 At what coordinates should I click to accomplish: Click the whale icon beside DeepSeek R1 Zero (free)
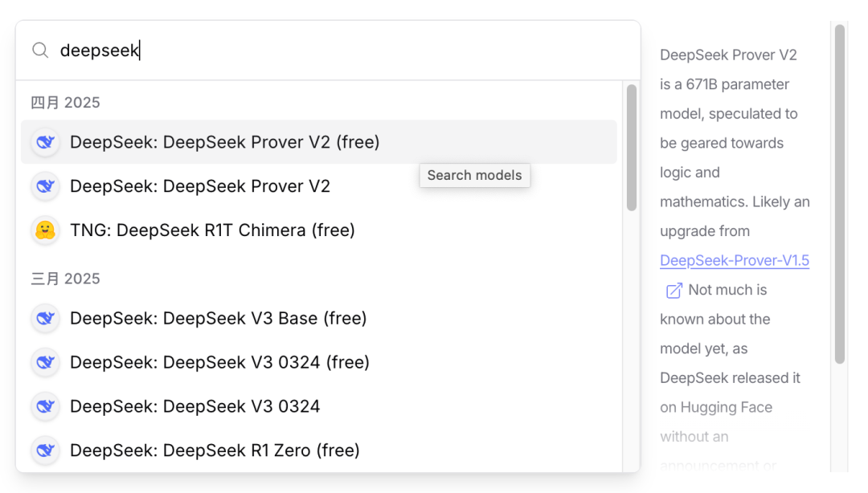point(45,450)
